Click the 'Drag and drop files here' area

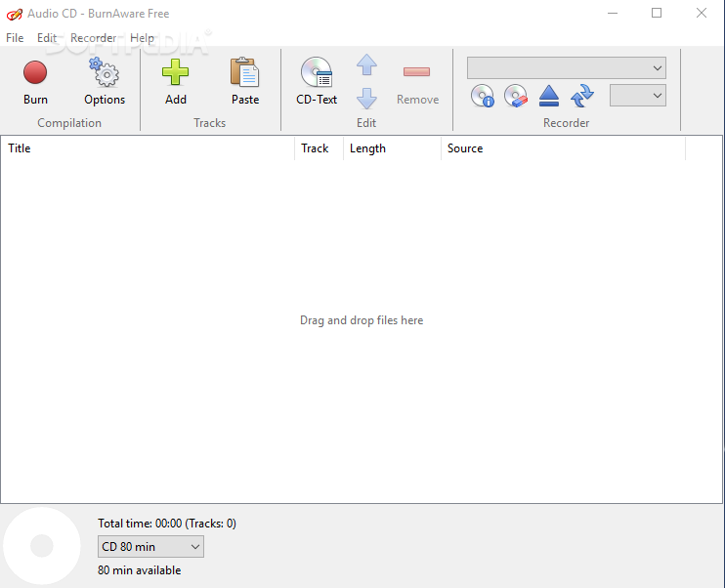tap(362, 320)
